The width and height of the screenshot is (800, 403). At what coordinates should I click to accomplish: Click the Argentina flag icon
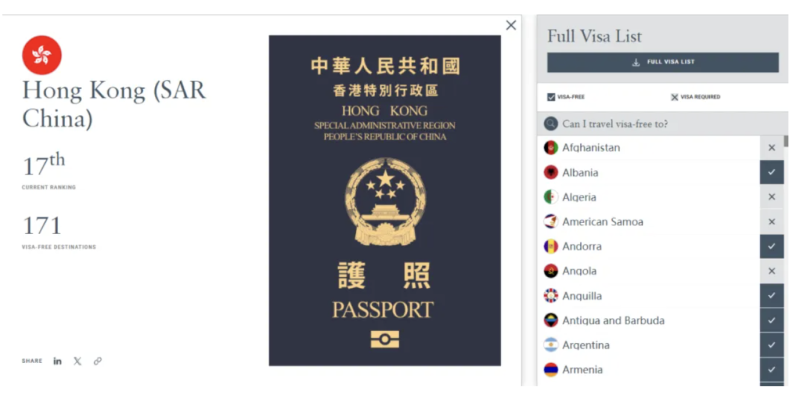tap(551, 345)
